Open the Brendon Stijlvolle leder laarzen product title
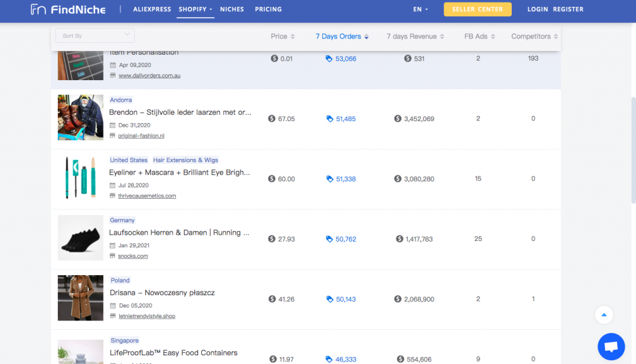636x364 pixels. [x=180, y=112]
